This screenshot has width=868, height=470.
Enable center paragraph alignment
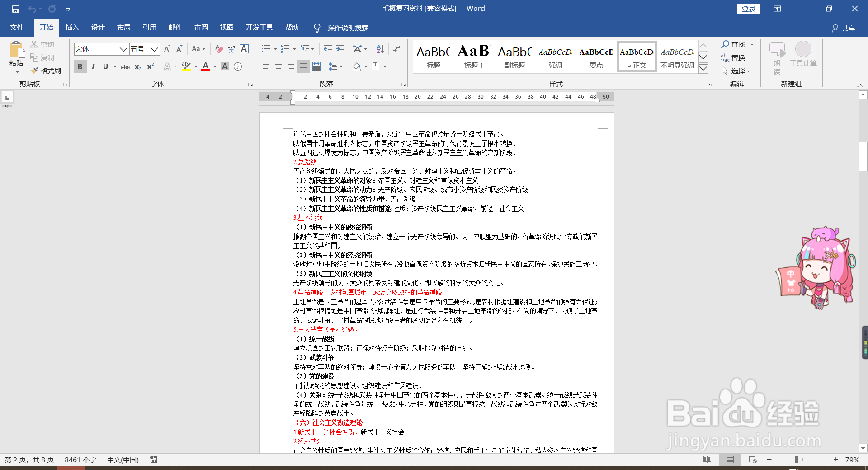point(278,66)
